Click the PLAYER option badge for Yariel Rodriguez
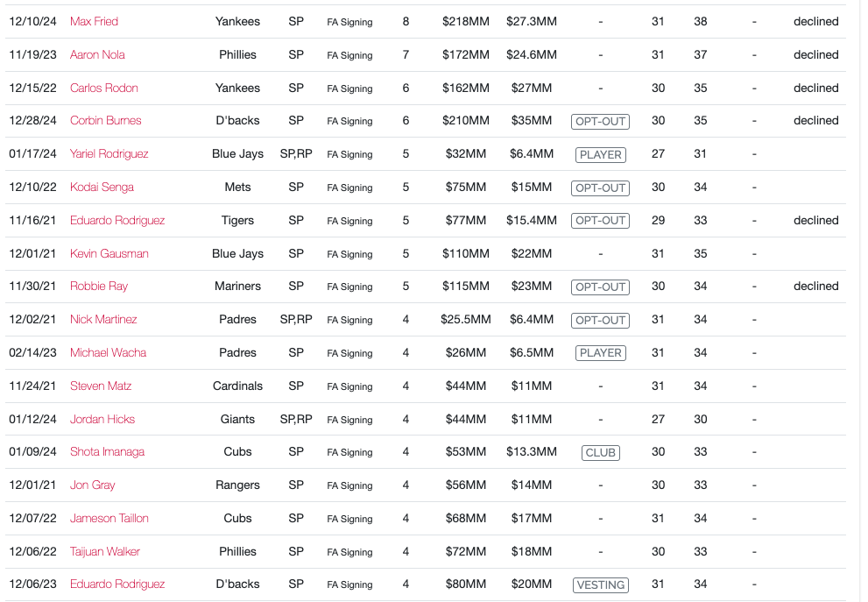 pos(600,154)
